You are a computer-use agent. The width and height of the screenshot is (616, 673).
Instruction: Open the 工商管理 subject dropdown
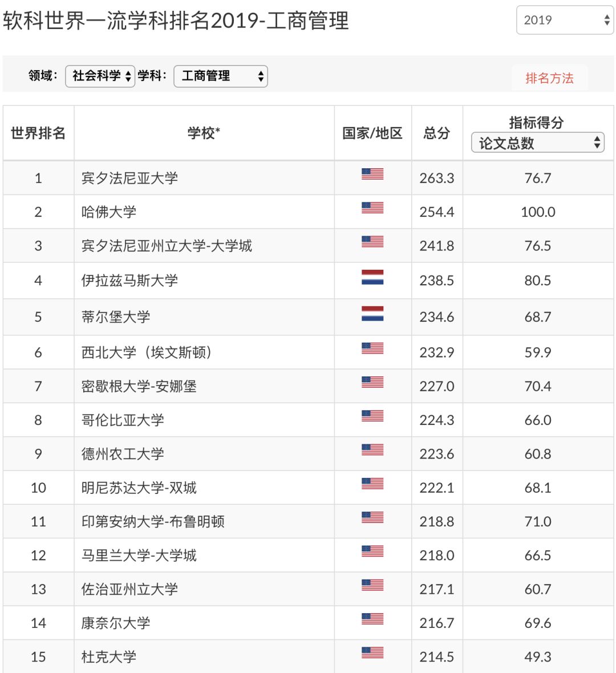pyautogui.click(x=220, y=76)
